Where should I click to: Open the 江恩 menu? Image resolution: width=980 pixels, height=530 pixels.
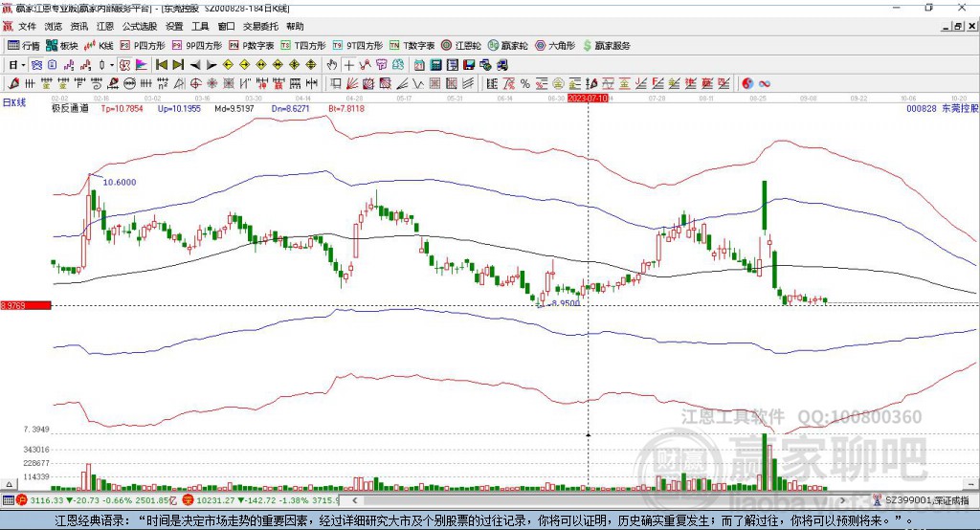tap(105, 26)
